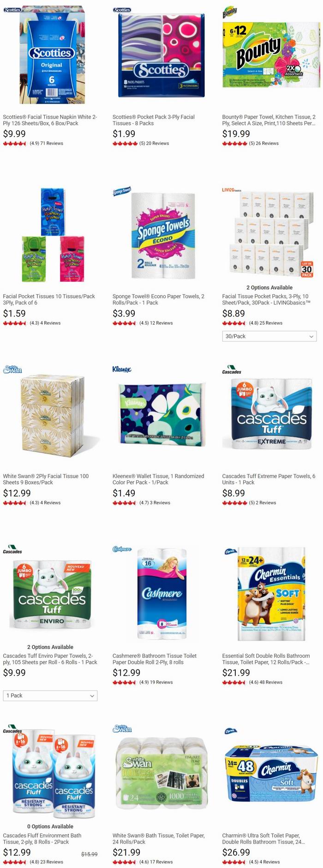Open Kleenex Wallet Tissue product title
The height and width of the screenshot is (868, 323).
158,479
